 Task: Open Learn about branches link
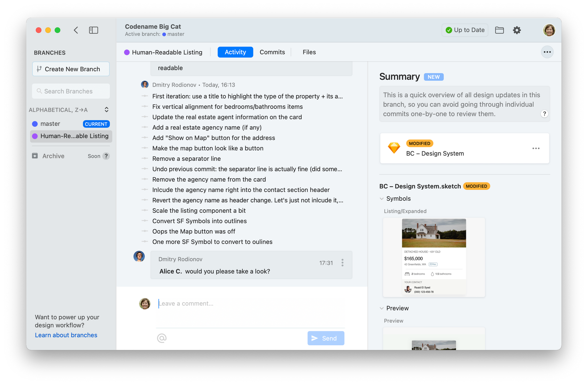coord(66,335)
